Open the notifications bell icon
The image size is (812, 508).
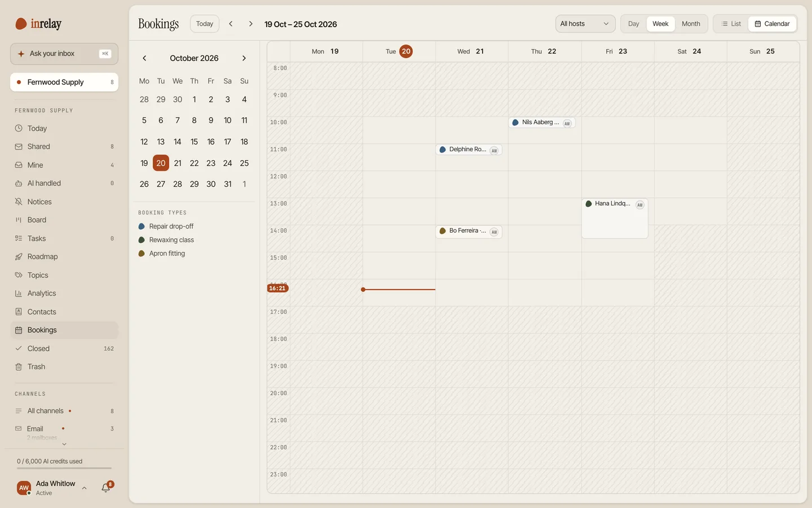point(105,488)
